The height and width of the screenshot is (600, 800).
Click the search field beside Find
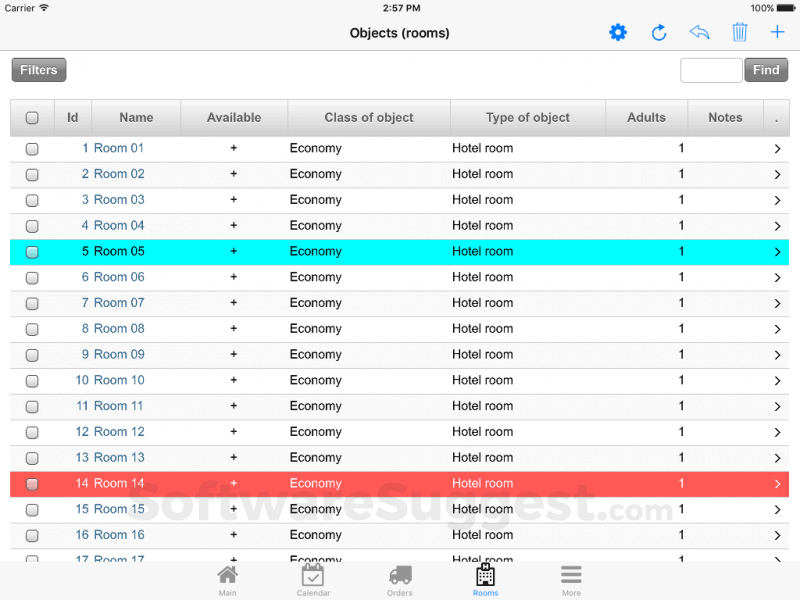(711, 70)
